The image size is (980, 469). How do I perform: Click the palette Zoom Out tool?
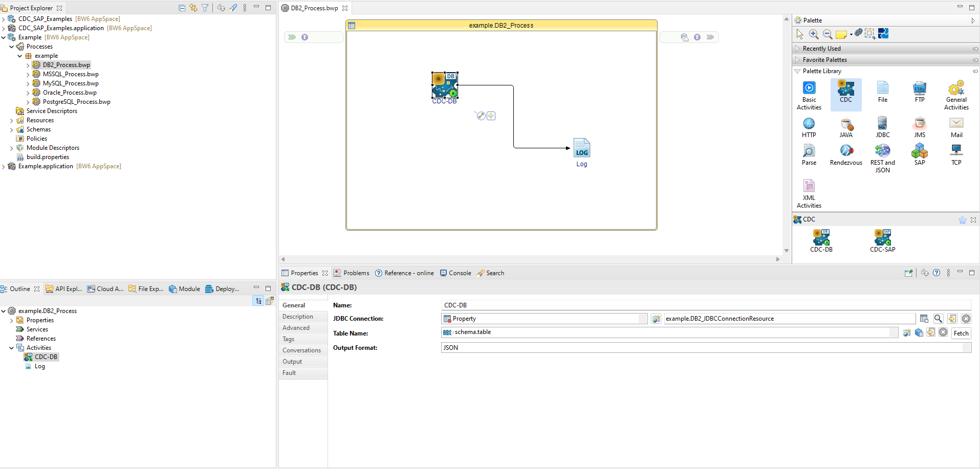coord(827,34)
